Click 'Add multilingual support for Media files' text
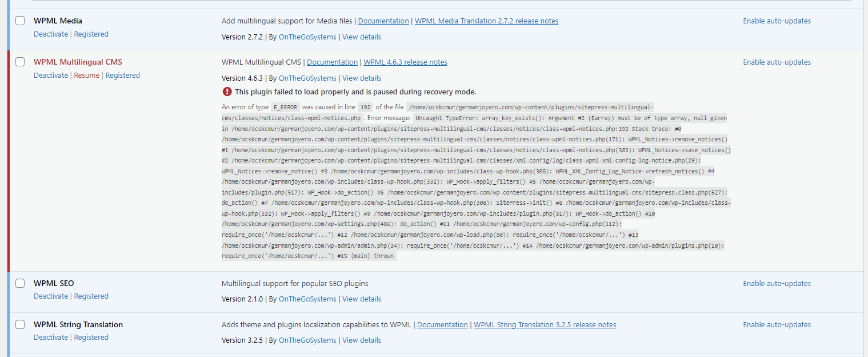This screenshot has width=868, height=357. [287, 21]
